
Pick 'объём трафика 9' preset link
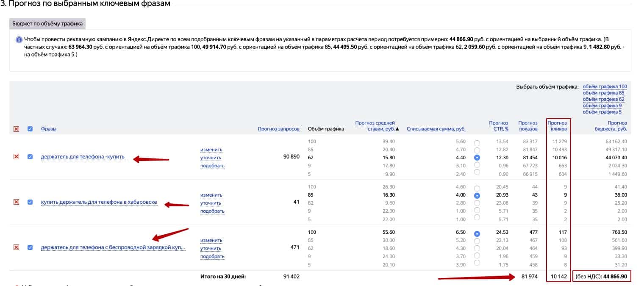pos(602,106)
